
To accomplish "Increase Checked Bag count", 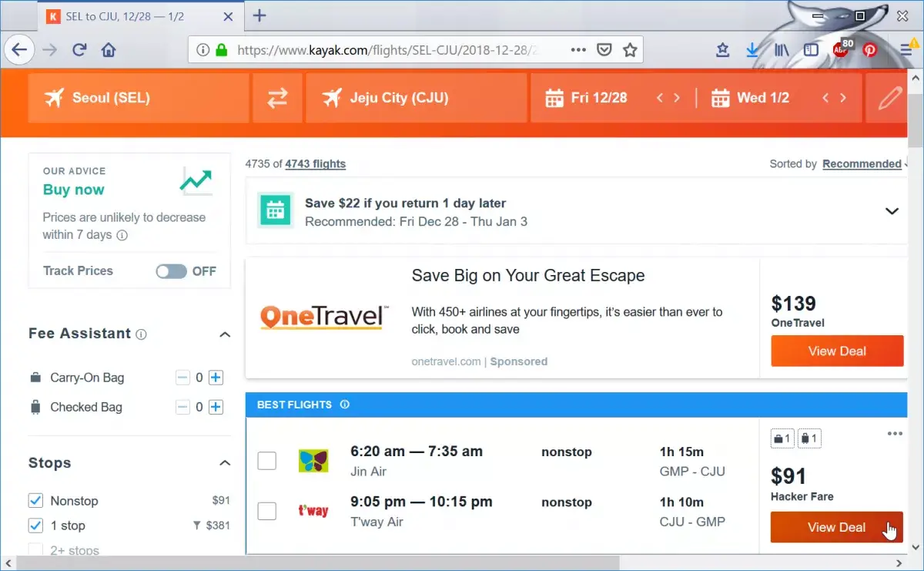I will tap(216, 407).
